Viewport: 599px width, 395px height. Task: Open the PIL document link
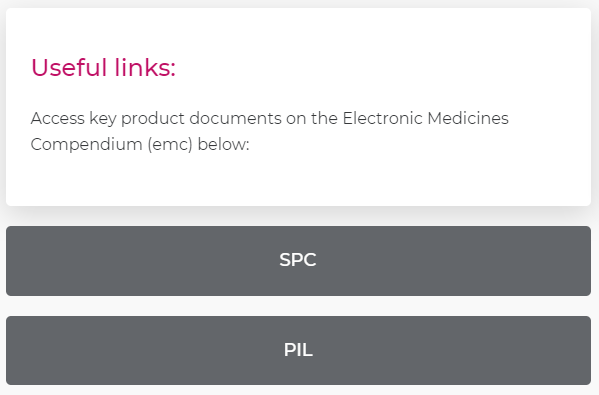298,350
